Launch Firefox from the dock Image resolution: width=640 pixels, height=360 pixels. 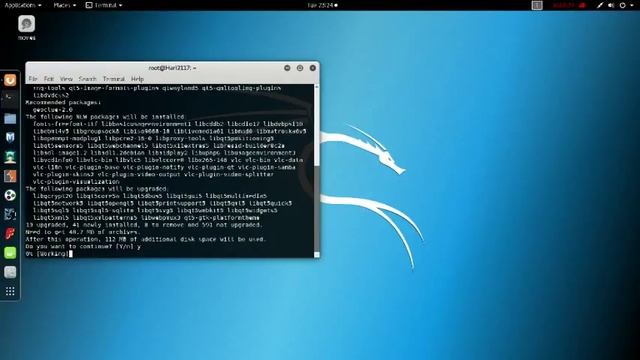[x=10, y=80]
